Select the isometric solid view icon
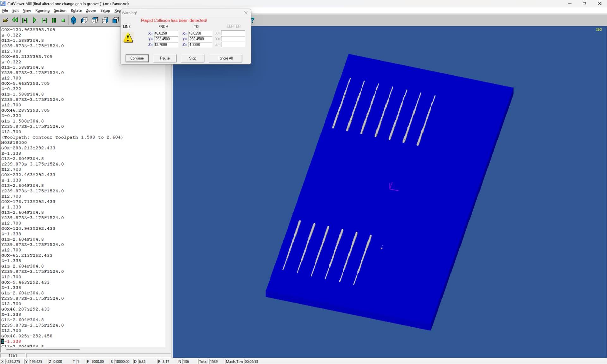This screenshot has height=364, width=607. (x=74, y=20)
